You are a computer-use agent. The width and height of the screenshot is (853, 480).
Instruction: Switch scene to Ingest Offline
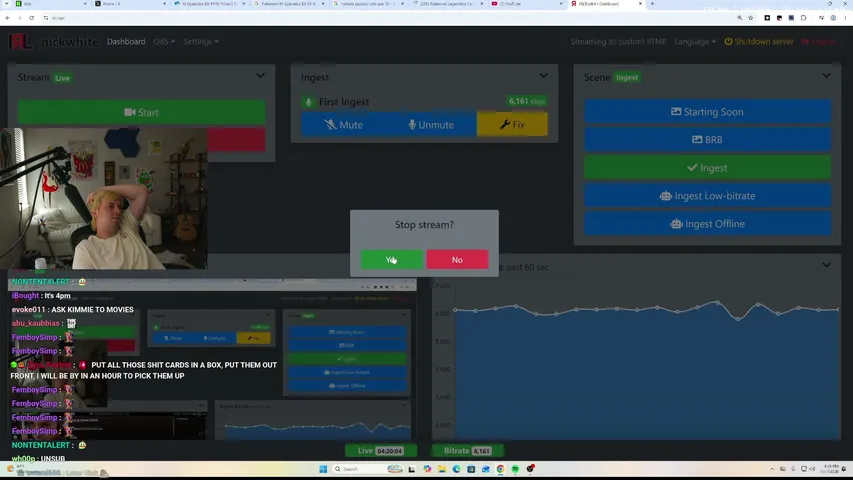(707, 224)
